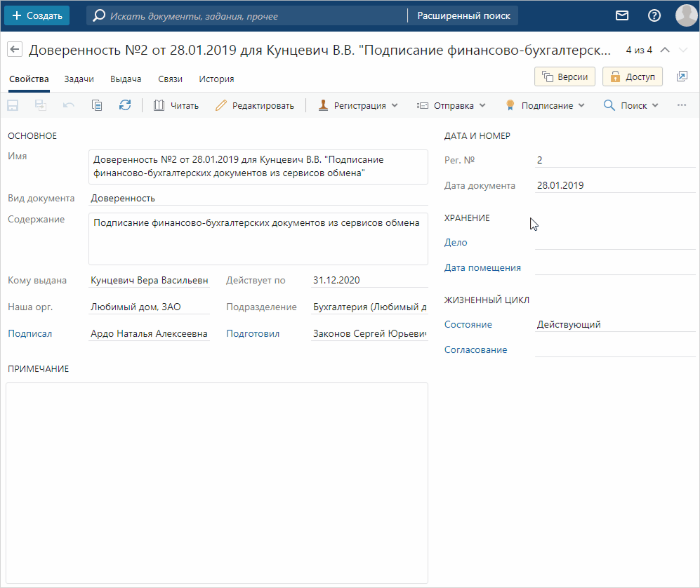
Task: Switch to the Задачи tab
Action: click(x=79, y=79)
